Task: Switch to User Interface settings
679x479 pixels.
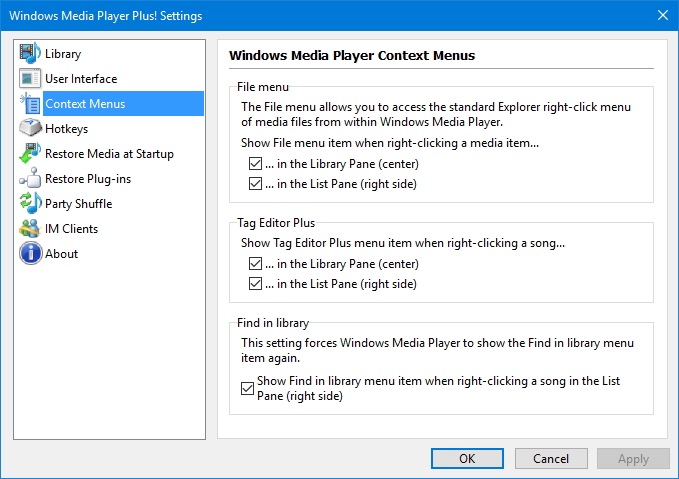Action: pos(81,79)
